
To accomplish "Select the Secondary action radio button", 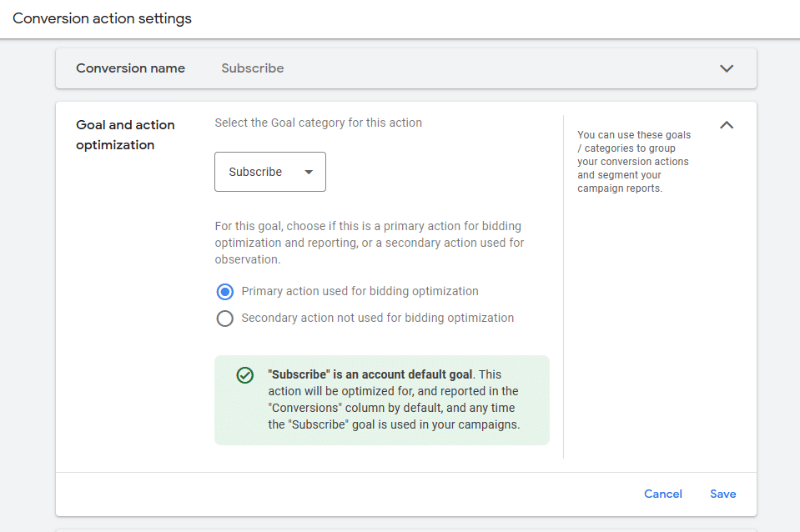I will (x=224, y=319).
